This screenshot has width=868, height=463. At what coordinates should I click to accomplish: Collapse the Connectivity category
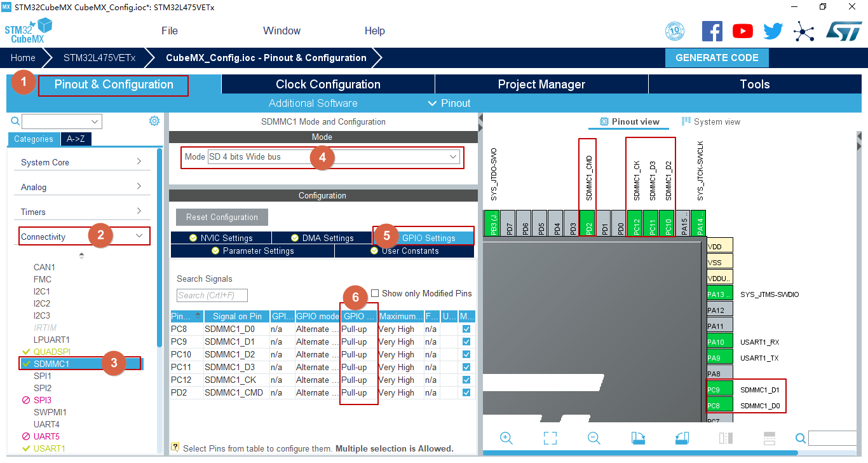(x=81, y=237)
